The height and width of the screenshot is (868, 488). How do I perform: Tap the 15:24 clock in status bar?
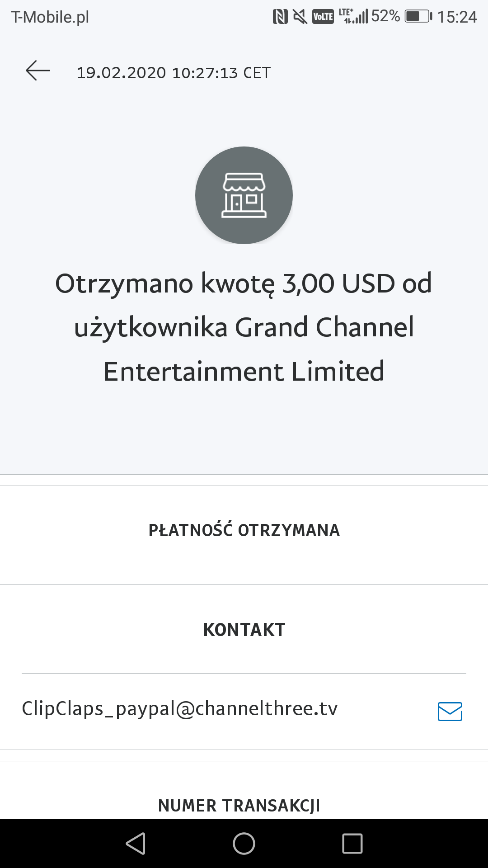(457, 17)
